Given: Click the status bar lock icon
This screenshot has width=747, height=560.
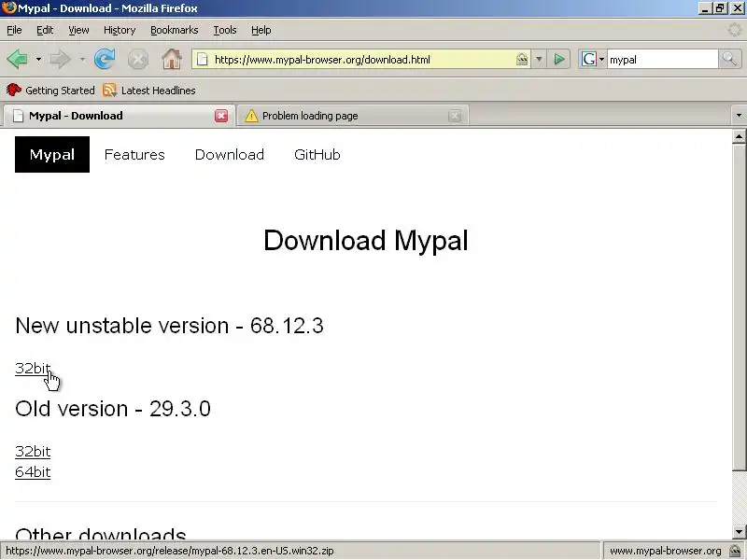Looking at the screenshot, I should pyautogui.click(x=736, y=551).
